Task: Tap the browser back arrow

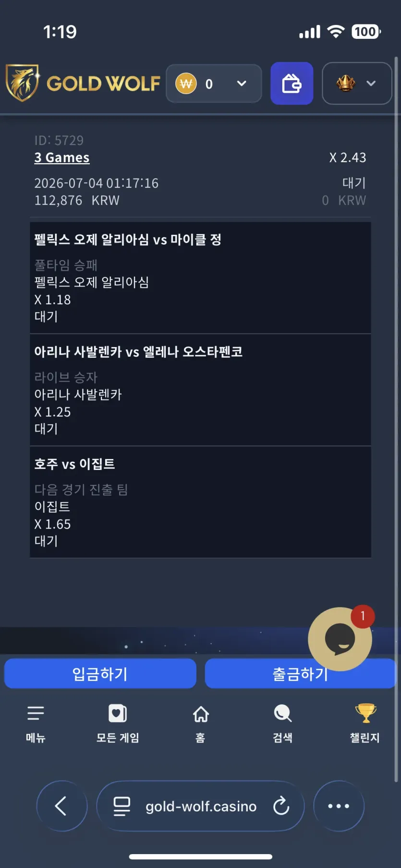Action: [62, 806]
